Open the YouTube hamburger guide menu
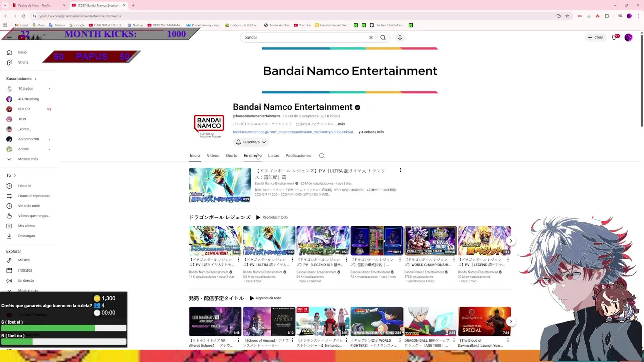644x362 pixels. click(9, 37)
